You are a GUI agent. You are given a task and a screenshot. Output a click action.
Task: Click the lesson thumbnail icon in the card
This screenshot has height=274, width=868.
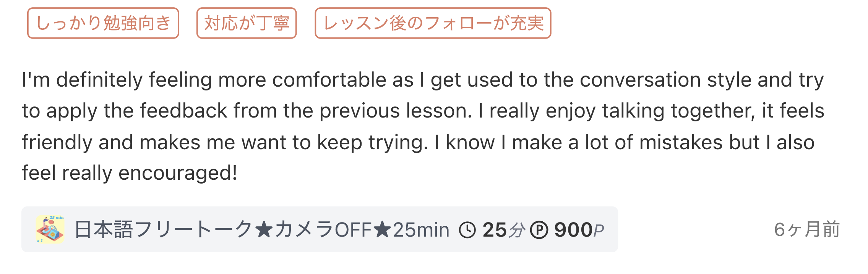[50, 229]
